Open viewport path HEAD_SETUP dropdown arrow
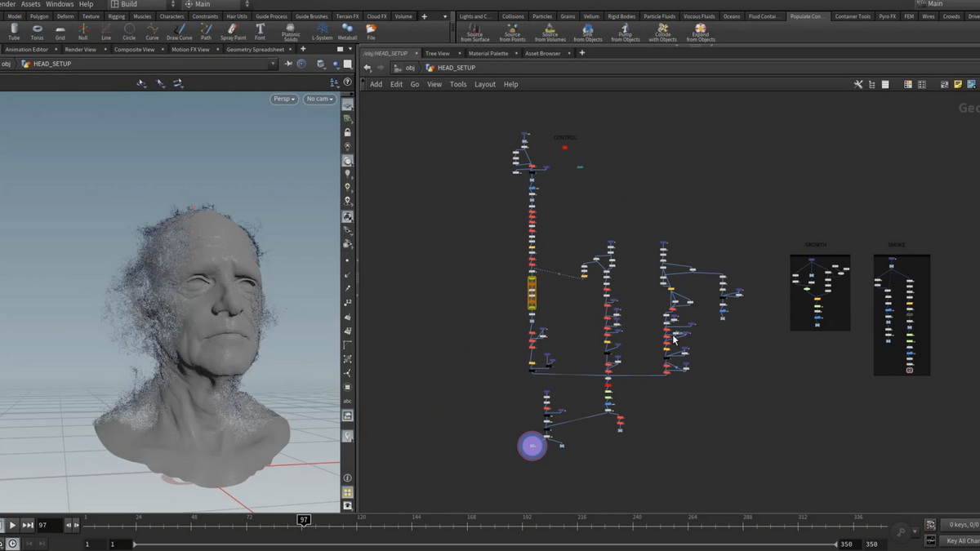This screenshot has width=980, height=551. [272, 64]
